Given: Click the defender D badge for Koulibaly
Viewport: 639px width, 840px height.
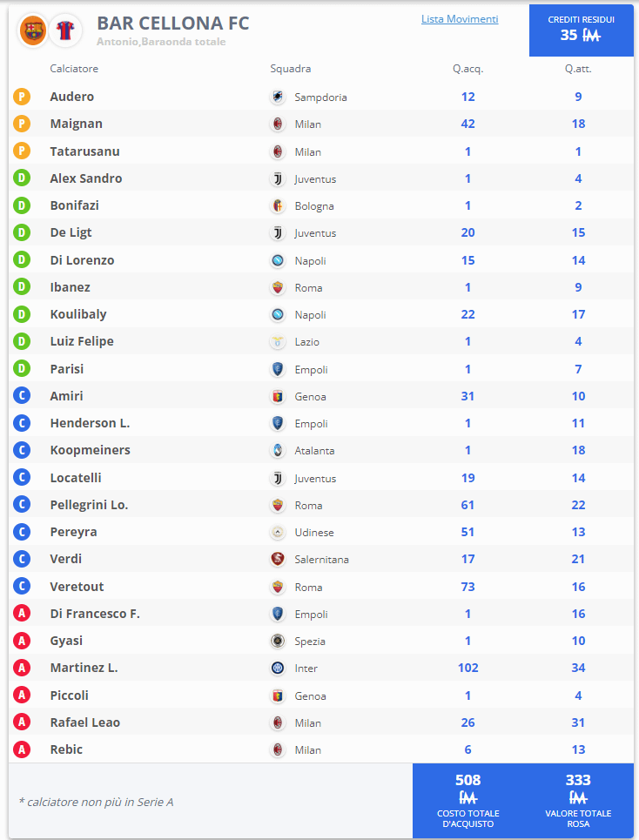Looking at the screenshot, I should click(x=22, y=314).
